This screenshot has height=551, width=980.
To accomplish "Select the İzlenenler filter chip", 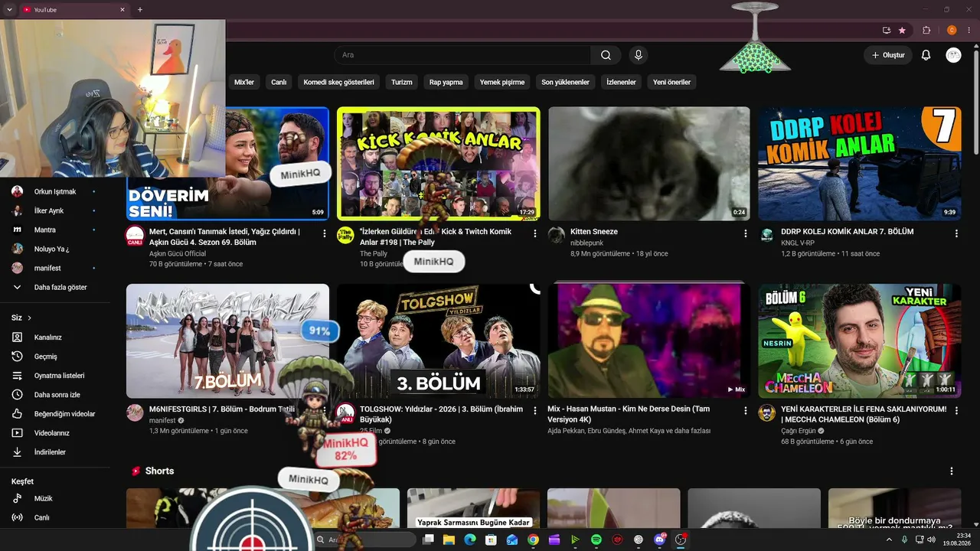I will pos(621,82).
